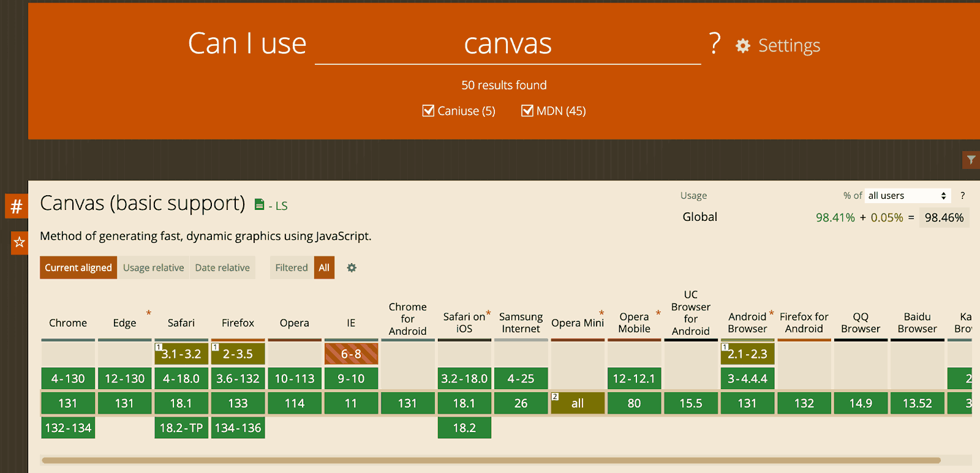Select Chrome for Android cell 131

(x=407, y=403)
